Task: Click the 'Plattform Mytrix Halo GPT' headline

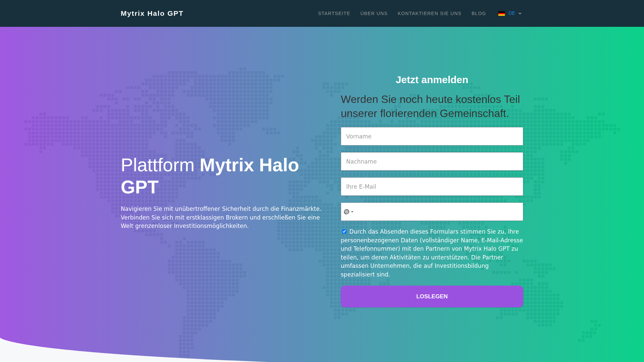Action: (x=210, y=176)
